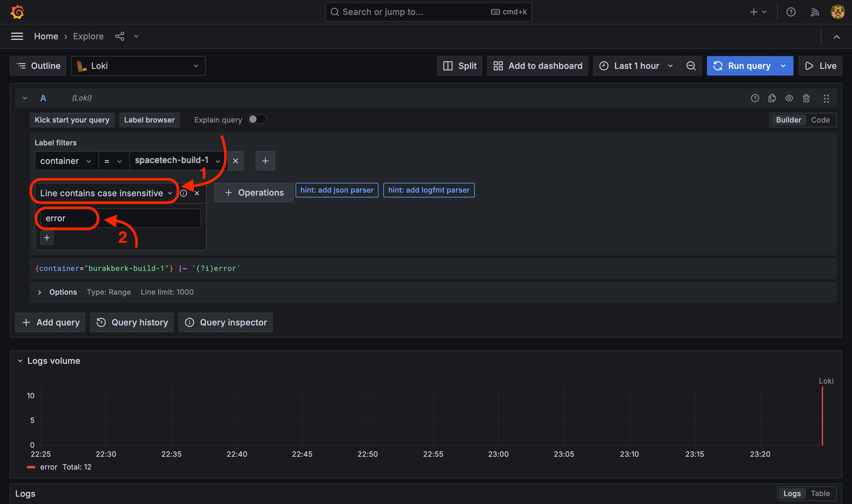Collapse the Logs volume panel

20,361
